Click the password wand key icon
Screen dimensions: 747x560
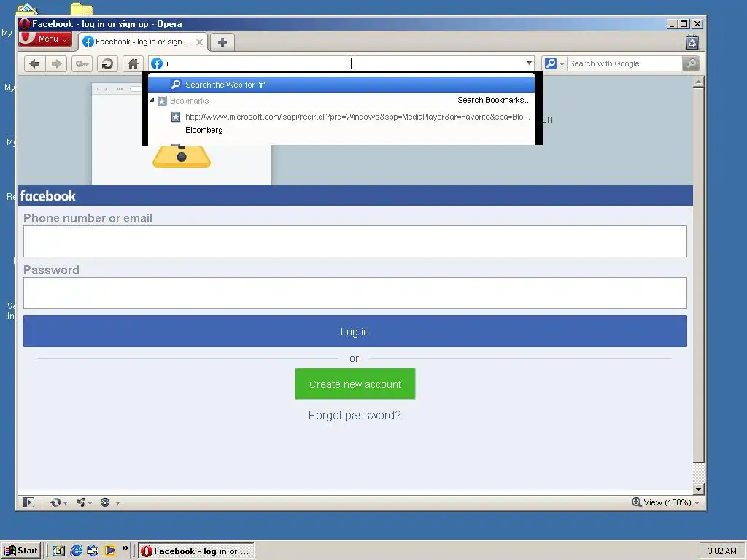click(82, 63)
